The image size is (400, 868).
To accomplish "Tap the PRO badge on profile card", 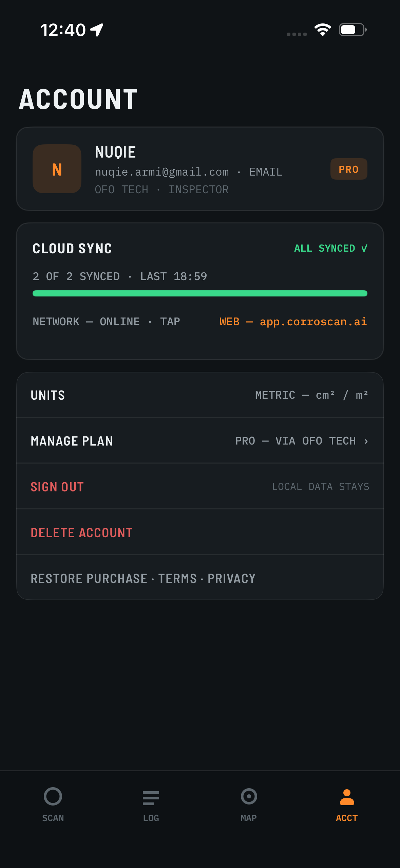I will pos(349,169).
